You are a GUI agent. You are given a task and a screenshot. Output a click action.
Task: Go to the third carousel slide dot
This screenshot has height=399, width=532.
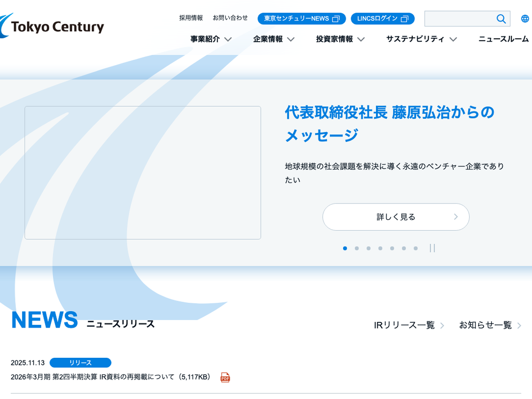pyautogui.click(x=368, y=248)
